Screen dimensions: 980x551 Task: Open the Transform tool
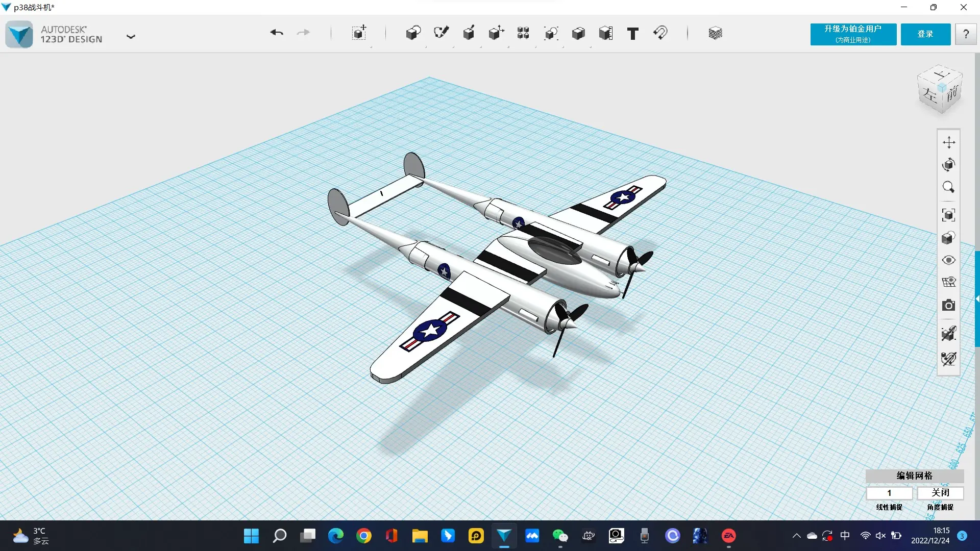pyautogui.click(x=359, y=33)
